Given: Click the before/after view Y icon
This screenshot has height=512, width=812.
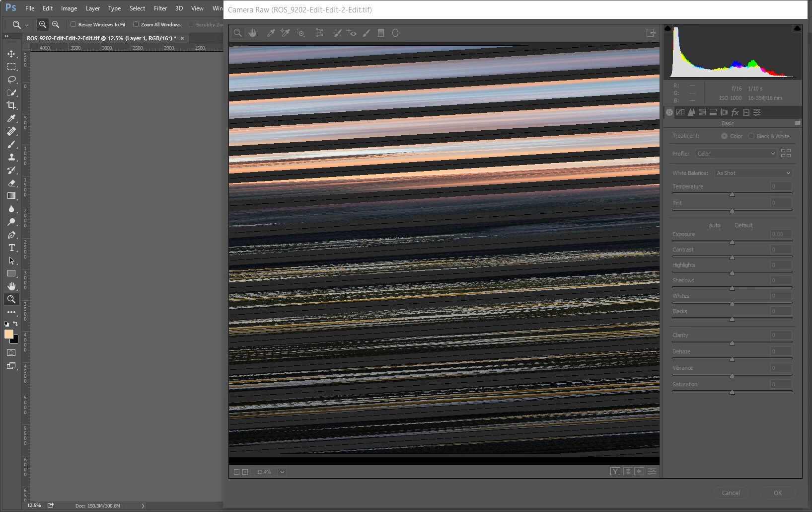Looking at the screenshot, I should (615, 471).
